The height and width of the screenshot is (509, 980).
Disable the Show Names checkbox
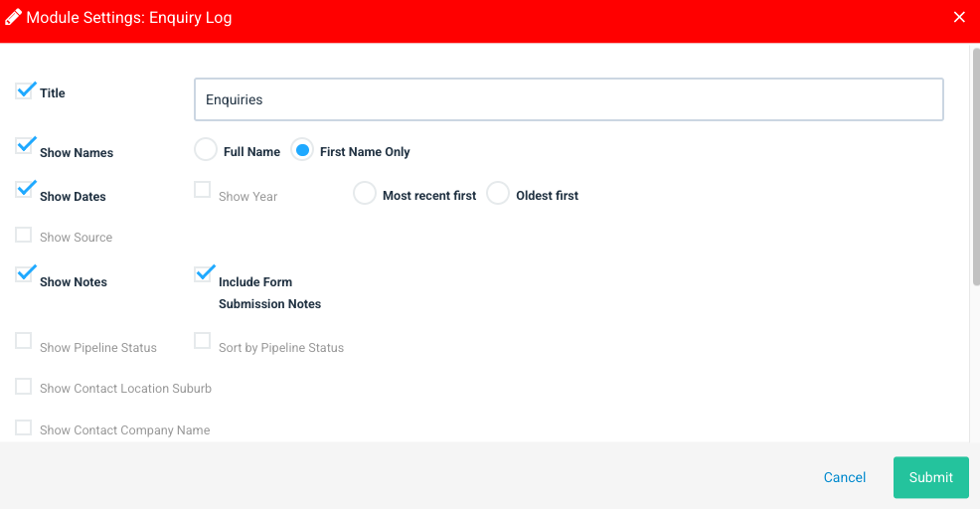click(x=24, y=146)
